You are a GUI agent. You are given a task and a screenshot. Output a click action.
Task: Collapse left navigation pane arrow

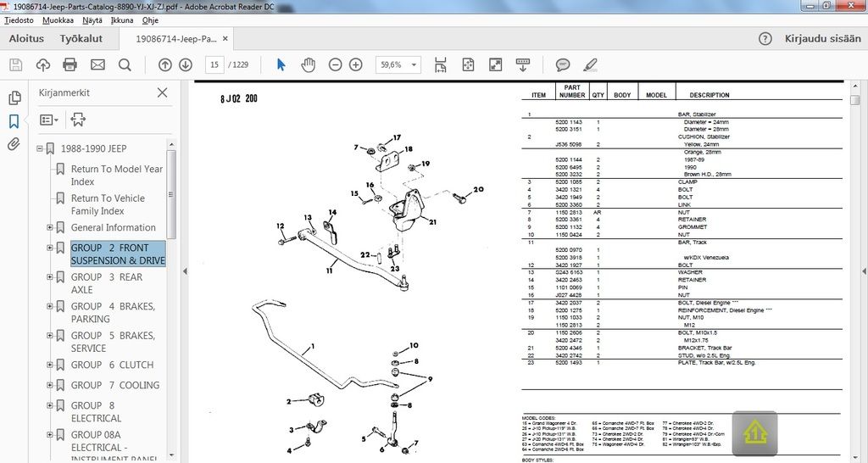(185, 271)
